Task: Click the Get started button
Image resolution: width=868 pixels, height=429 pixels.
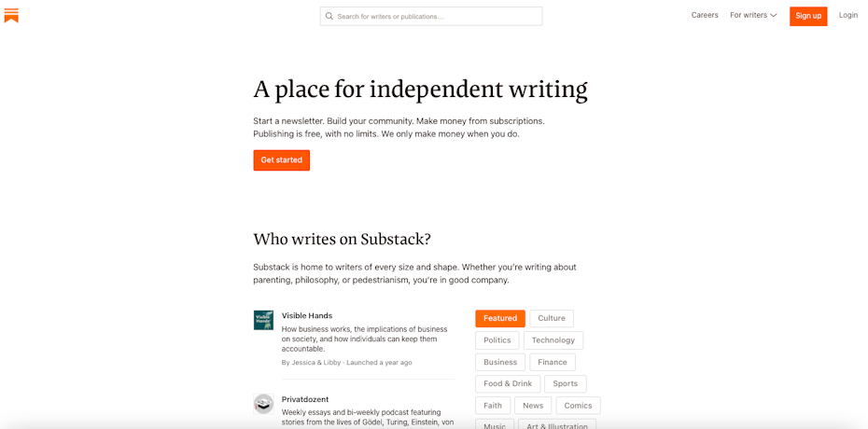Action: [x=281, y=160]
